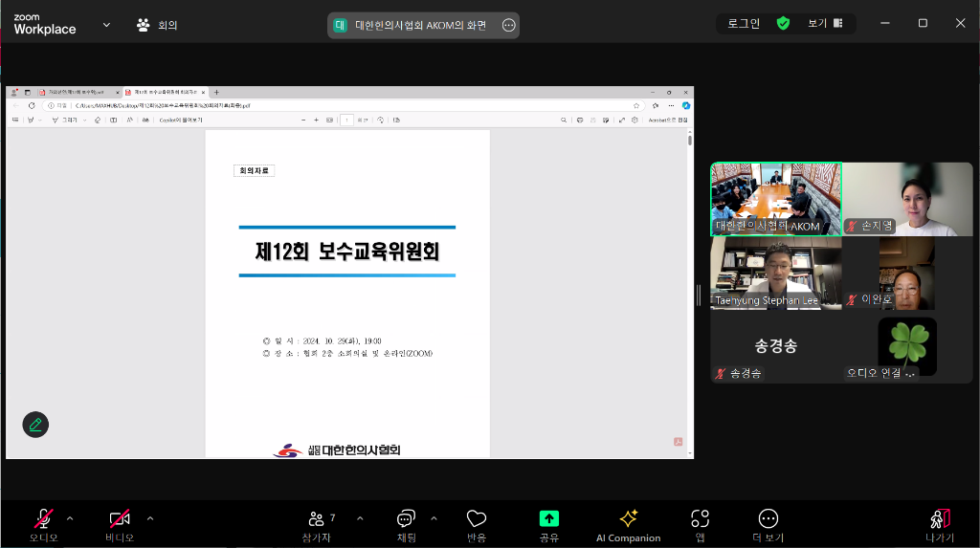
Task: Expand caret beside the participants button
Action: click(360, 518)
